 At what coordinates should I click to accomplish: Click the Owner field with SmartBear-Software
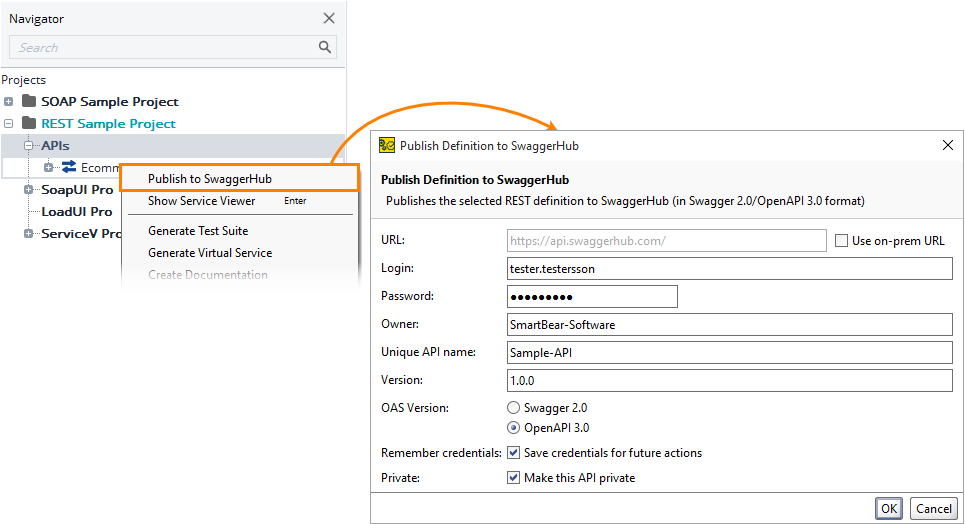(x=730, y=324)
